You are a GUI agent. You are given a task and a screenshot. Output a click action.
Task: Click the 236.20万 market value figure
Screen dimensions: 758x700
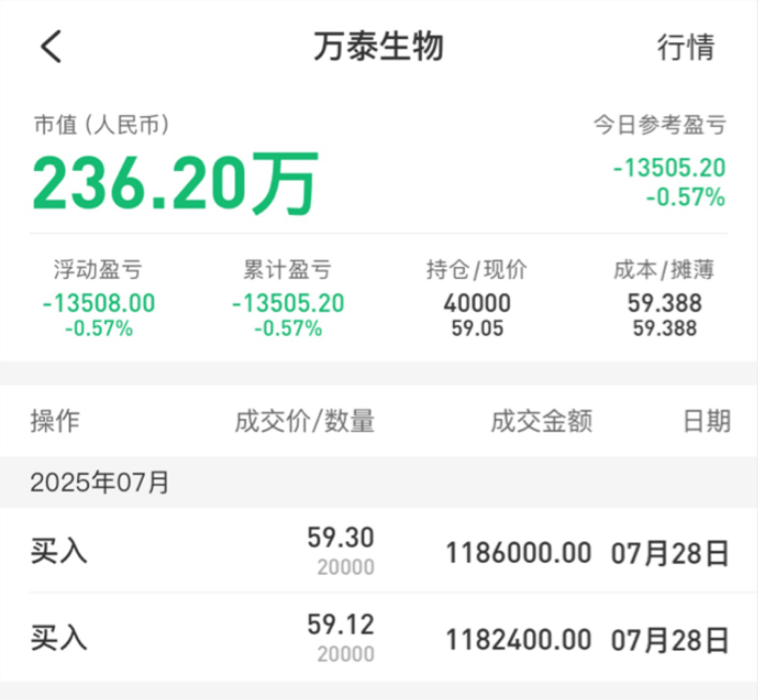click(175, 183)
